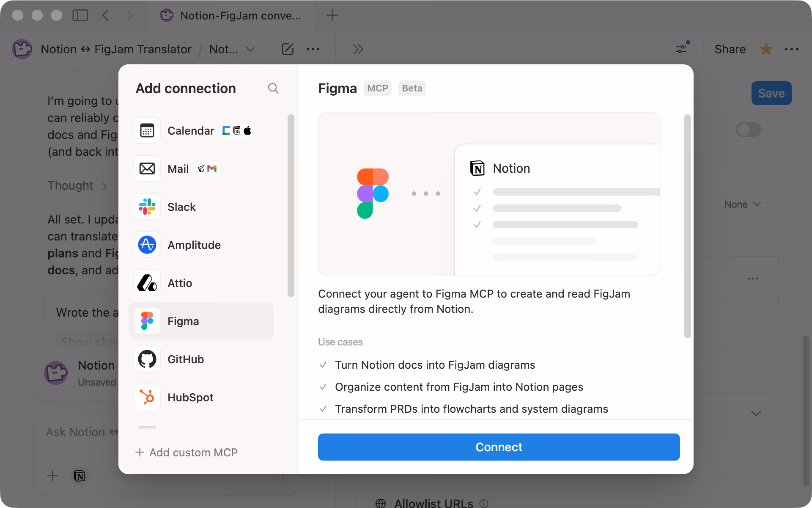Select the HubSpot connection icon
This screenshot has width=812, height=508.
point(147,397)
